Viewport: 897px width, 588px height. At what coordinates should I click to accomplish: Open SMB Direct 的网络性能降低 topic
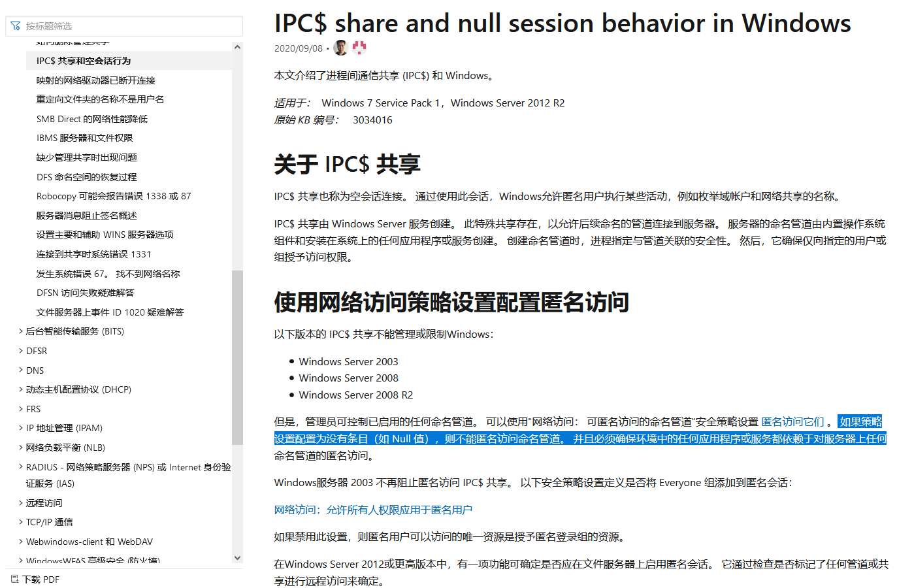[x=92, y=119]
